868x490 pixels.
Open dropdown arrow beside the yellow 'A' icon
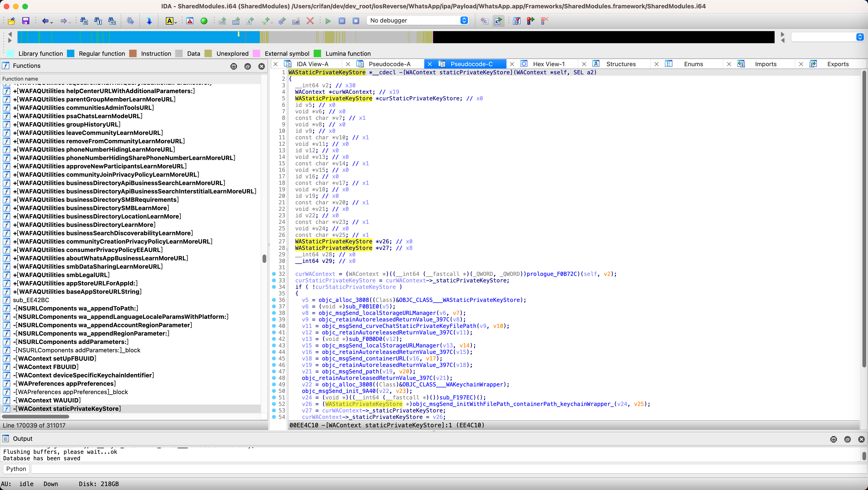[x=176, y=23]
